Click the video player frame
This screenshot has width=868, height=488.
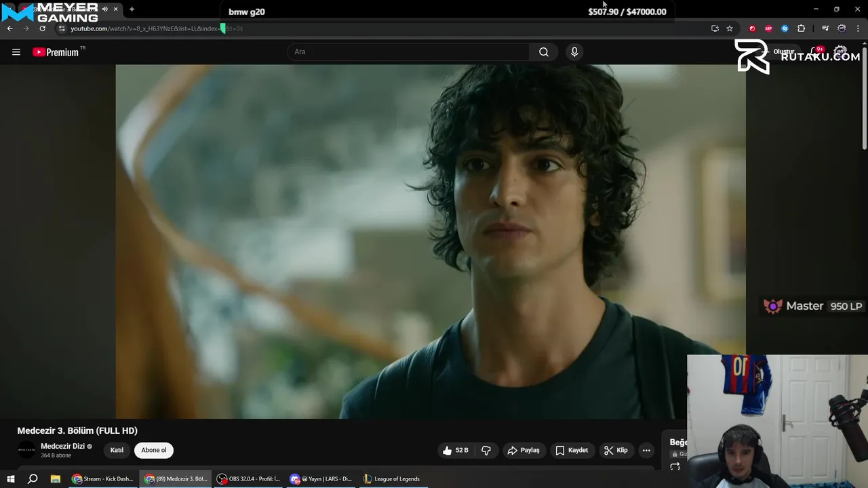coord(431,241)
